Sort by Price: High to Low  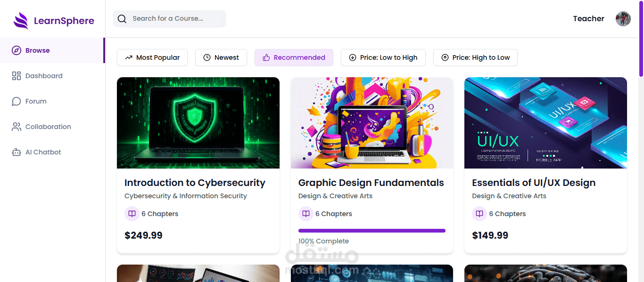click(x=475, y=57)
